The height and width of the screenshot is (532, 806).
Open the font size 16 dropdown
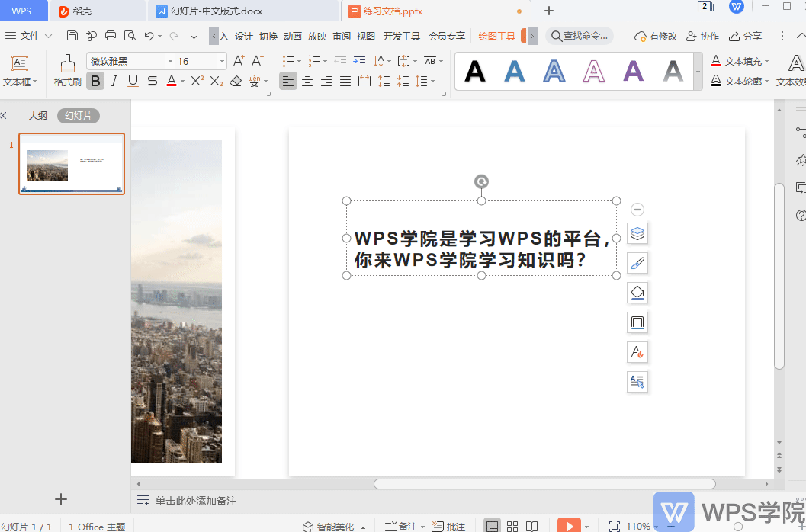[x=222, y=62]
